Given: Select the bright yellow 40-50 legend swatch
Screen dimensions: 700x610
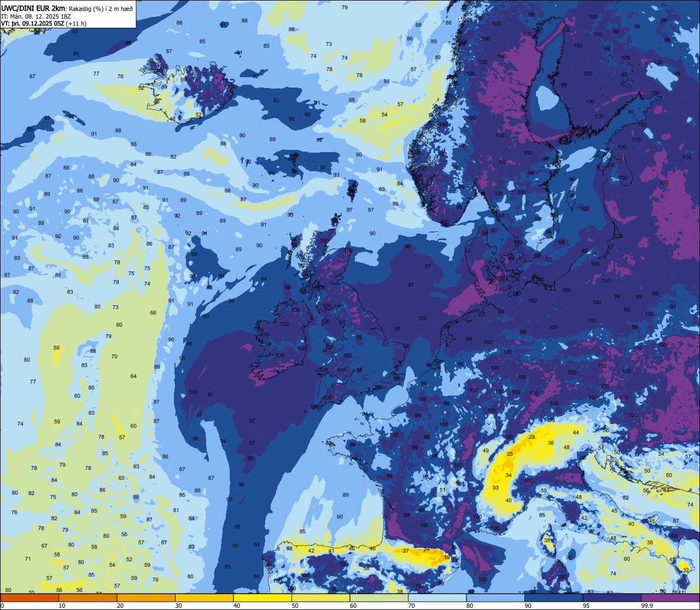Looking at the screenshot, I should click(x=262, y=597).
